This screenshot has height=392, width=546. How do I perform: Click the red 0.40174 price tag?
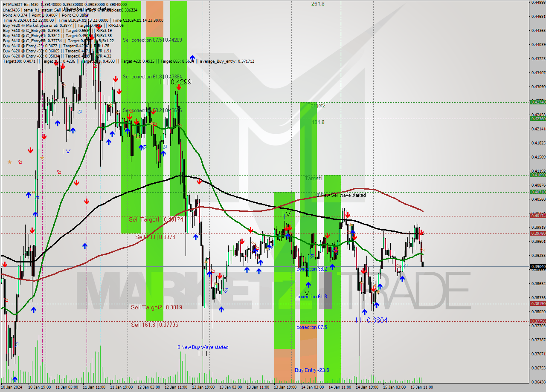(537, 216)
